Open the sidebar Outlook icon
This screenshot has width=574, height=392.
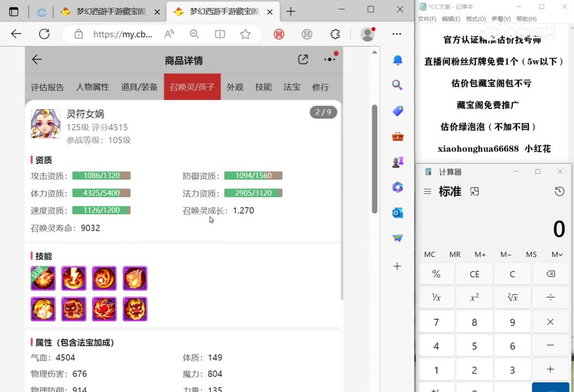pyautogui.click(x=398, y=213)
